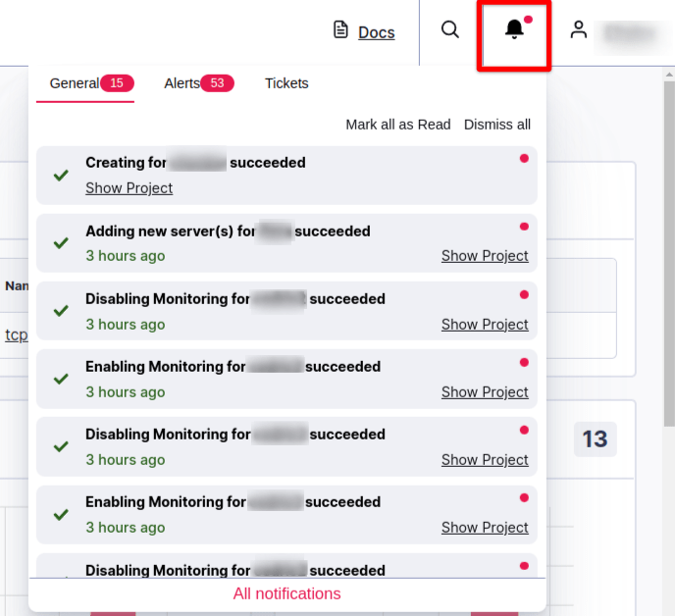
Task: Click checkmark icon on Adding new server(s) notification
Action: pyautogui.click(x=61, y=242)
